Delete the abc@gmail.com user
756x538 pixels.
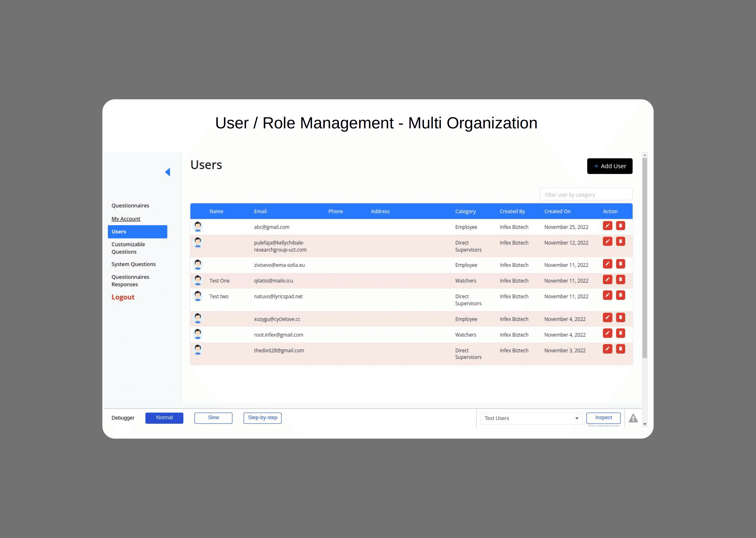(x=621, y=226)
